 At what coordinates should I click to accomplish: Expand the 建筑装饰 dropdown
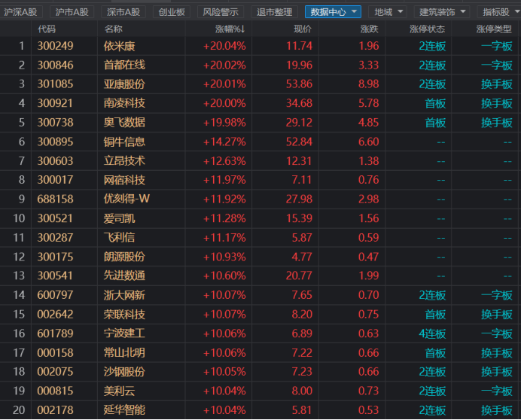[442, 12]
